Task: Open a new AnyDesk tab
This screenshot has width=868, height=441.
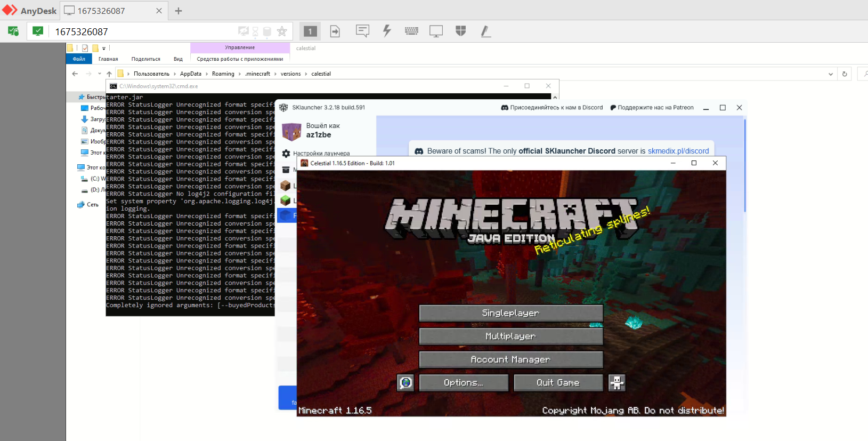Action: tap(179, 11)
